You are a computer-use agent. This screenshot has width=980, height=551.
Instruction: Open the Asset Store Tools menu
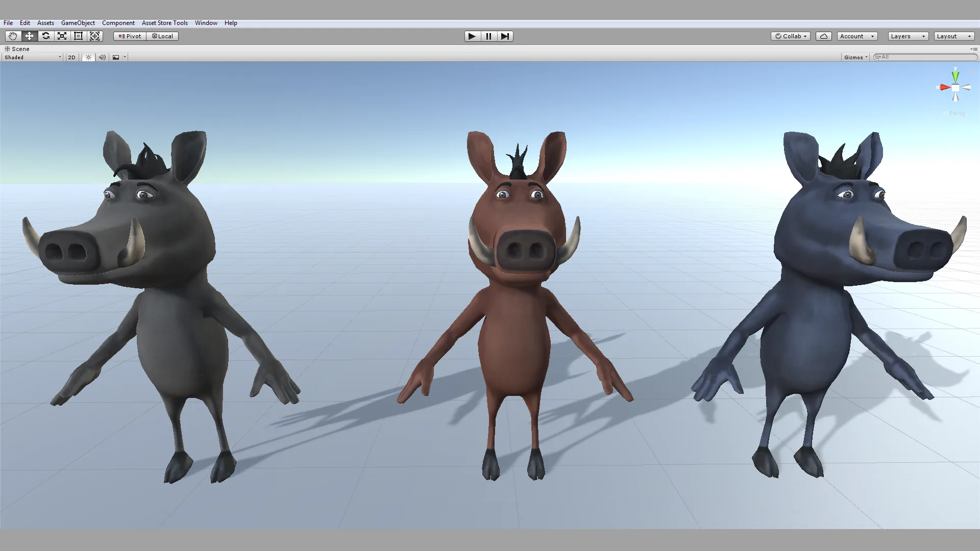165,23
